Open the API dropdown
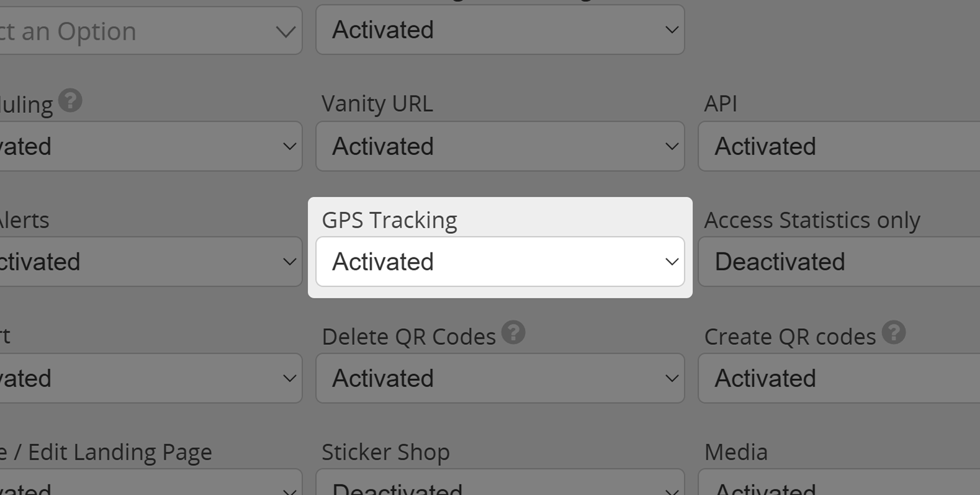980x495 pixels. [838, 146]
